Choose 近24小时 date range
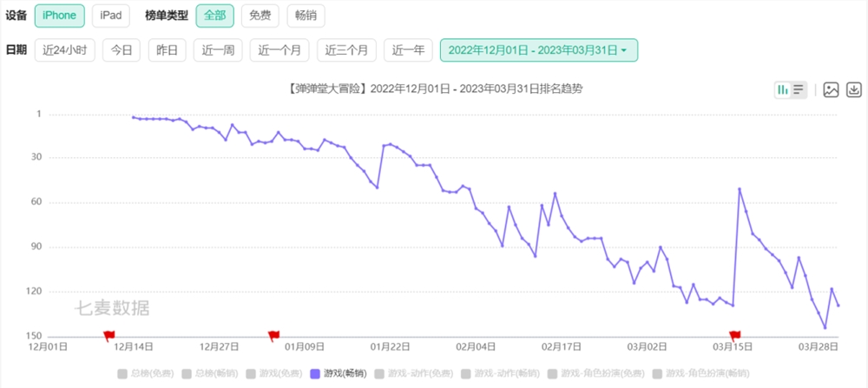Screen dimensions: 868x388 pos(65,50)
